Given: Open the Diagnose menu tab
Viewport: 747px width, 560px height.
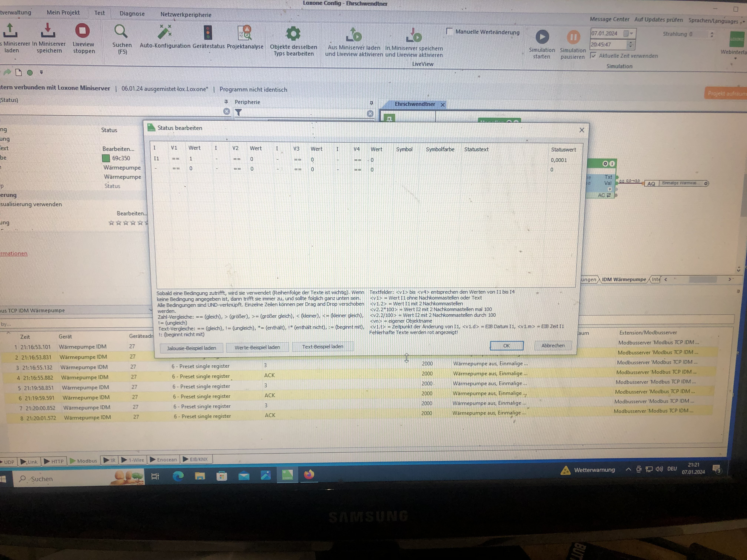Looking at the screenshot, I should click(132, 14).
